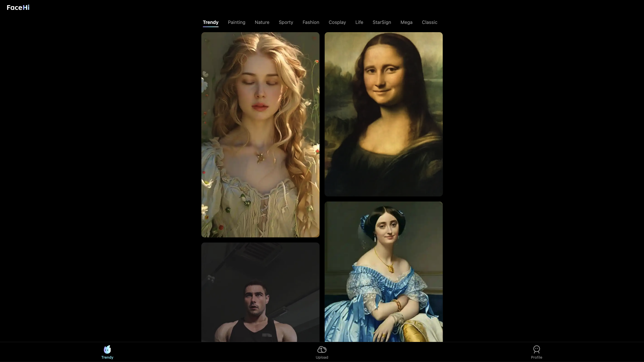
Task: Select the Mona Lisa painting template
Action: coord(383,114)
